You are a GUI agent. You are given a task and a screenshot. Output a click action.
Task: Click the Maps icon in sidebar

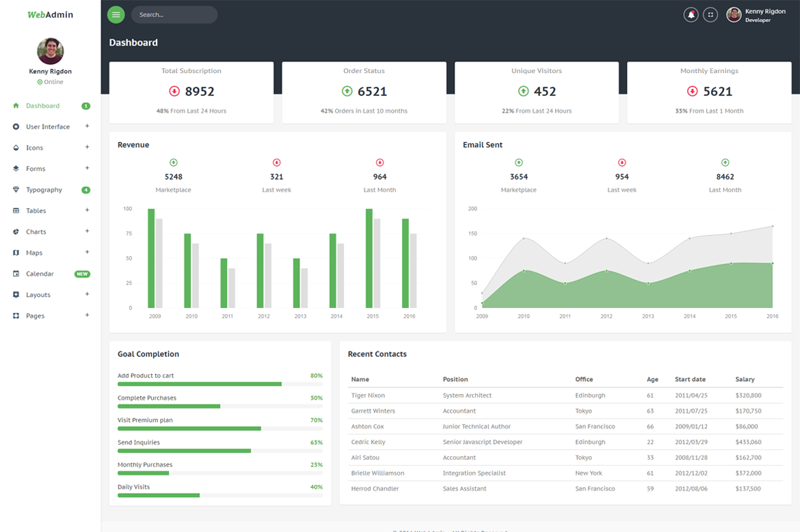16,253
